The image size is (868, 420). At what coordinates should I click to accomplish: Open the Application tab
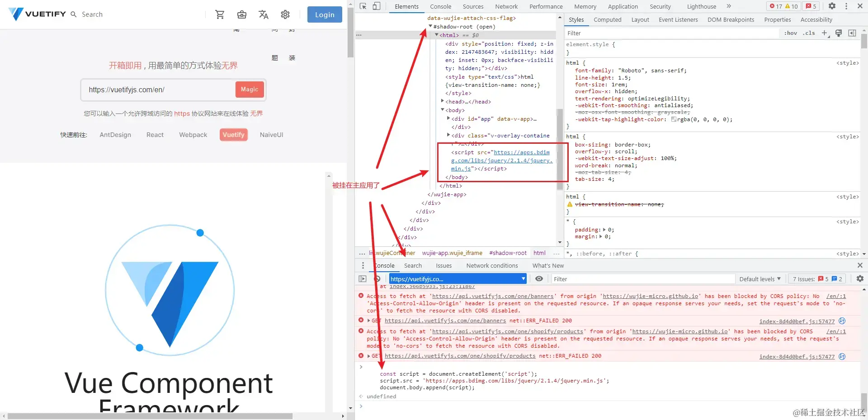pyautogui.click(x=623, y=6)
